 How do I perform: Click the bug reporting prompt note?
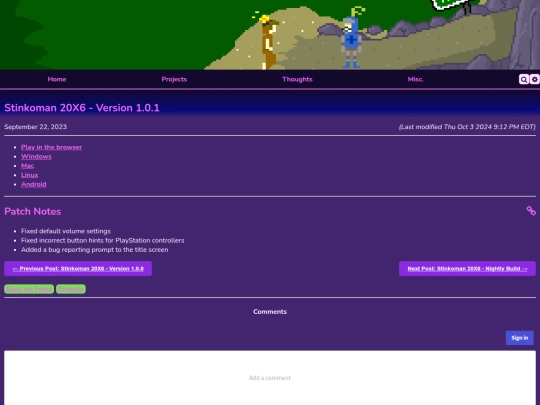click(x=95, y=250)
